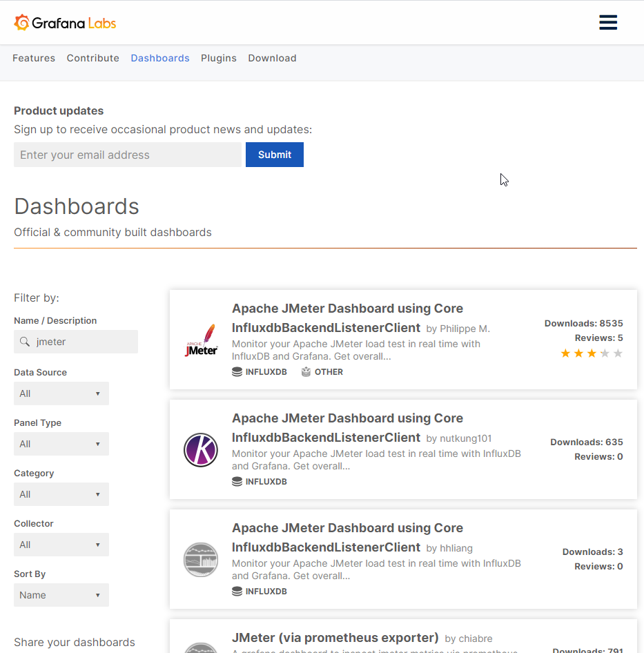Expand the Category dropdown

click(x=61, y=494)
